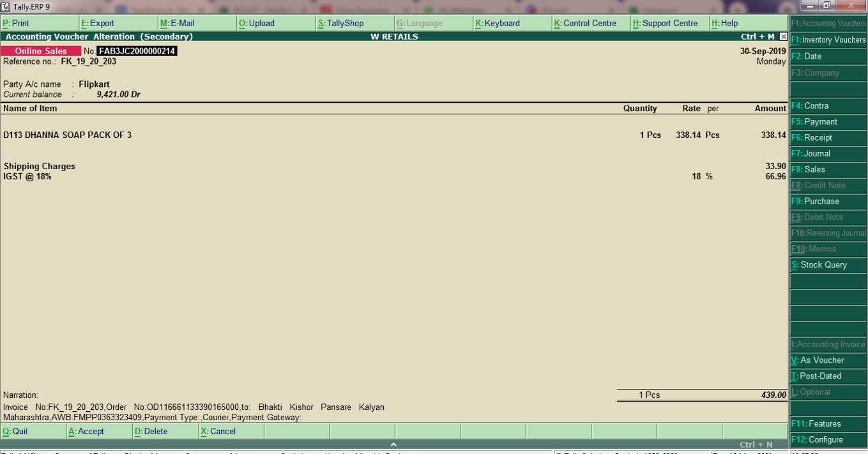Open the Print menu
The height and width of the screenshot is (454, 868).
pyautogui.click(x=40, y=23)
